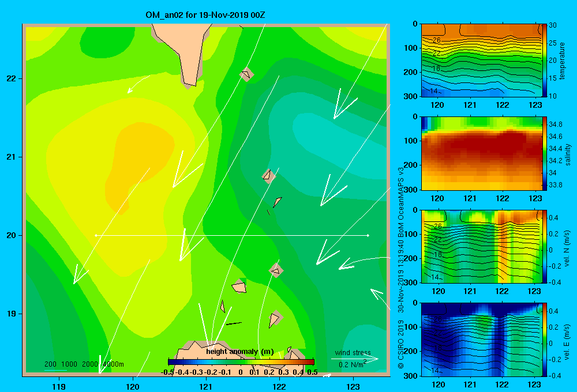Viewport: 577px width, 392px height.
Task: Click the 'height anomaly (m)' label
Action: coord(240,352)
